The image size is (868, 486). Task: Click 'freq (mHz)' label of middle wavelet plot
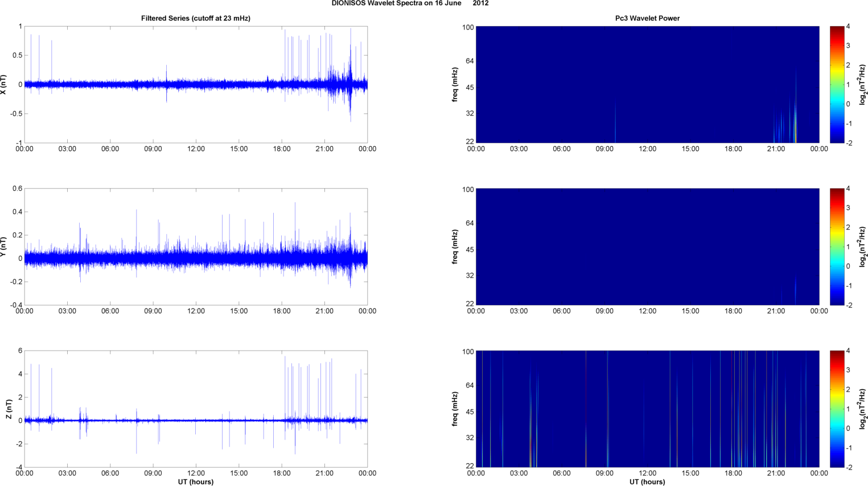click(455, 246)
